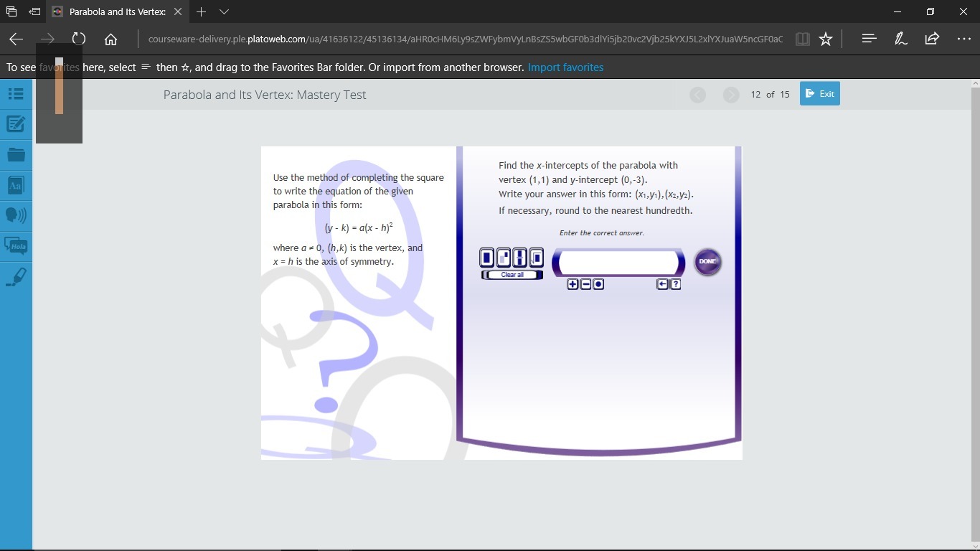Click the 'Parabola and Its Vertex: Mastery Test' title

[x=265, y=95]
